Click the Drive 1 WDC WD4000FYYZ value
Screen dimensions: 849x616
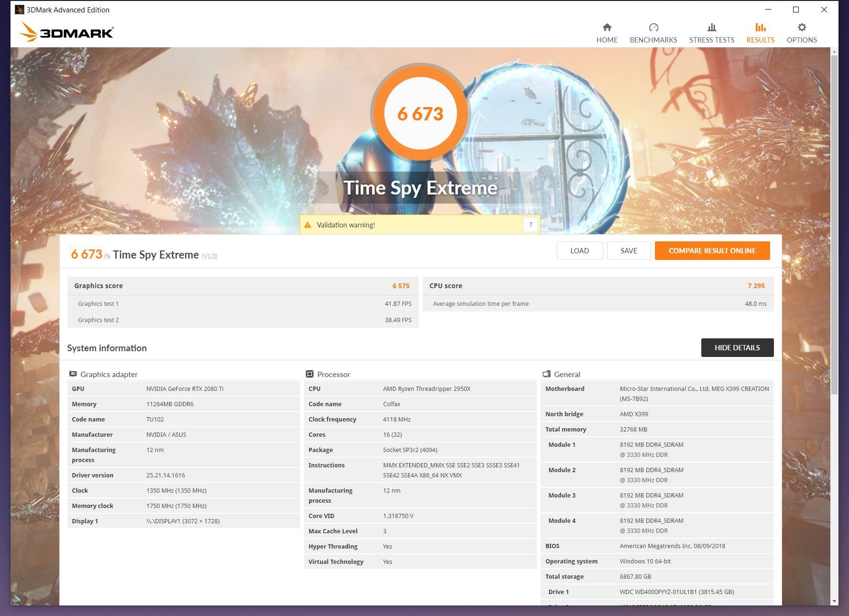click(676, 592)
